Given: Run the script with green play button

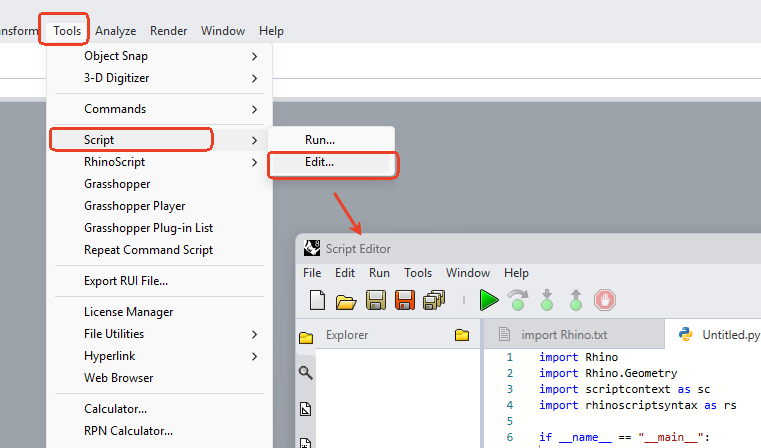Looking at the screenshot, I should pyautogui.click(x=489, y=300).
